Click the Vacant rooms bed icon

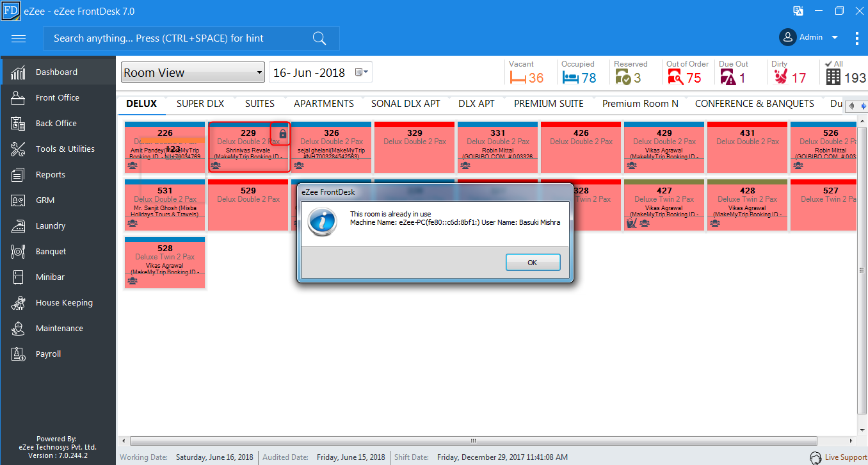click(x=517, y=78)
